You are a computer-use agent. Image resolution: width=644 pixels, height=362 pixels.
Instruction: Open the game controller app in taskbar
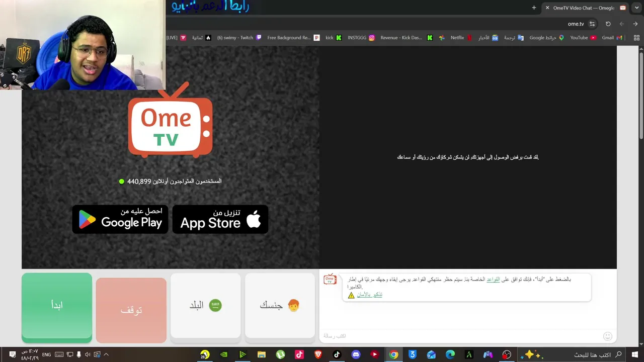(488, 354)
